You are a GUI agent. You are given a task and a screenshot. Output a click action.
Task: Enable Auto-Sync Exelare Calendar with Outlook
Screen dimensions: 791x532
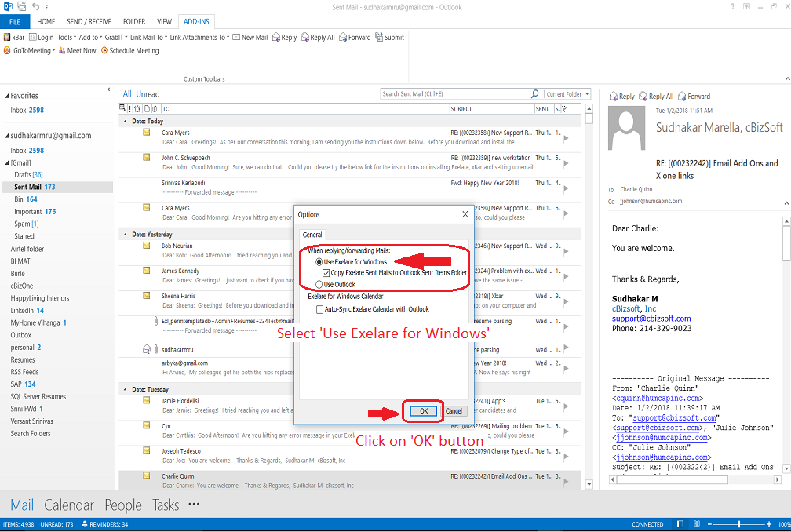point(319,309)
